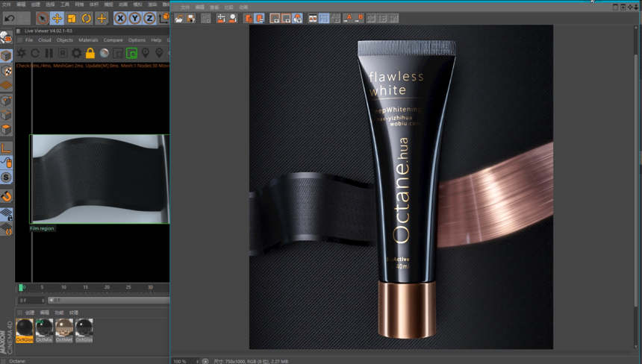642x364 pixels.
Task: Toggle the Z axis lock
Action: coord(149,18)
